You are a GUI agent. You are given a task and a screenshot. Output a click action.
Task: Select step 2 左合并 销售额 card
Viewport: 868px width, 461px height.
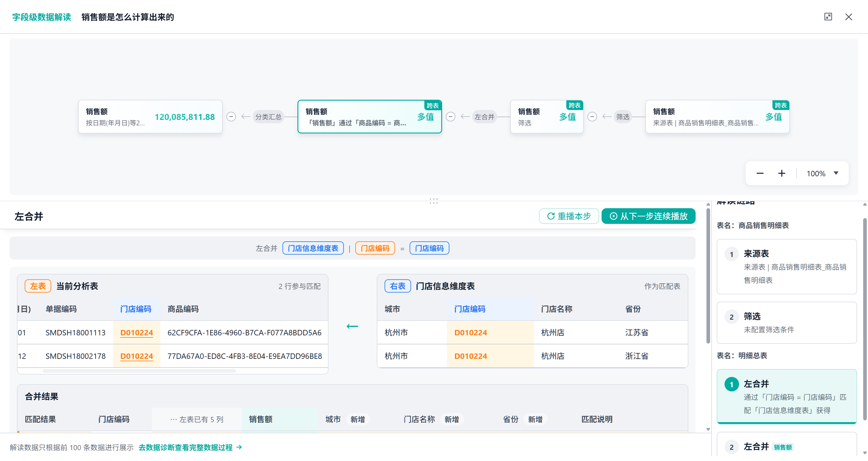click(786, 445)
